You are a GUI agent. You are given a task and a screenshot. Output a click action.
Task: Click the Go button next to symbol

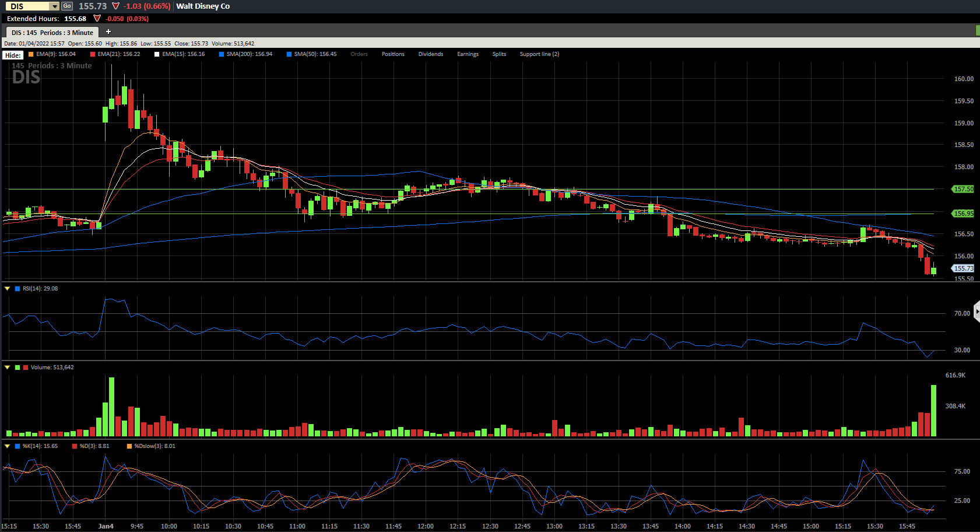67,6
